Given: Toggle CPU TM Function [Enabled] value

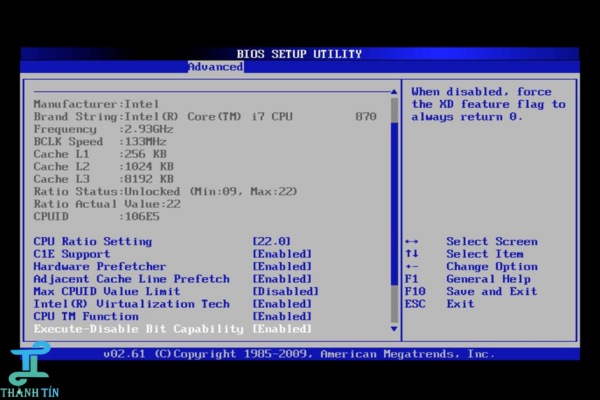Looking at the screenshot, I should (x=282, y=316).
